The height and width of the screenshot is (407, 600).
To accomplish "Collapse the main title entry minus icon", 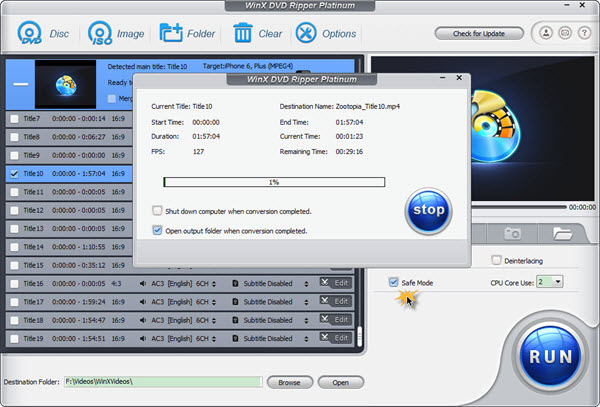I will pos(21,84).
